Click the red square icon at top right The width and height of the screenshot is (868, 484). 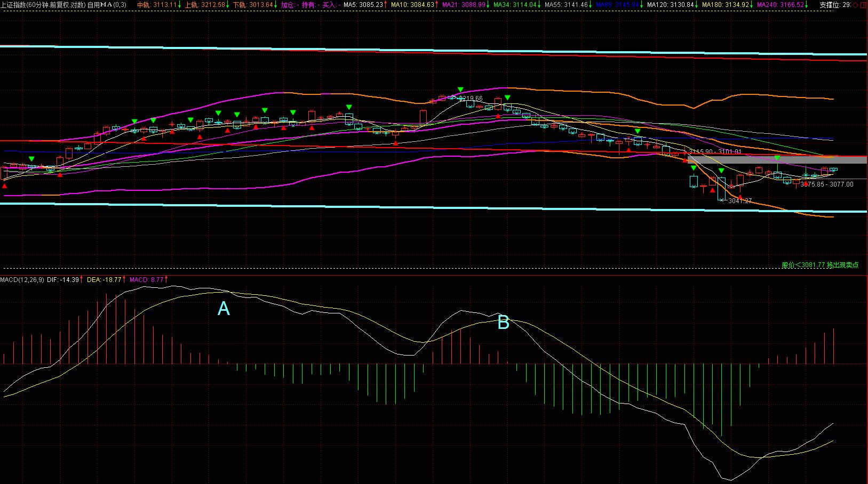pyautogui.click(x=864, y=5)
